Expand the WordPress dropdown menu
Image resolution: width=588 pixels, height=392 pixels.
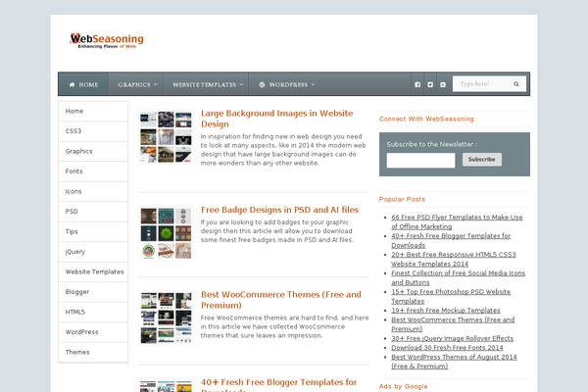(x=287, y=85)
